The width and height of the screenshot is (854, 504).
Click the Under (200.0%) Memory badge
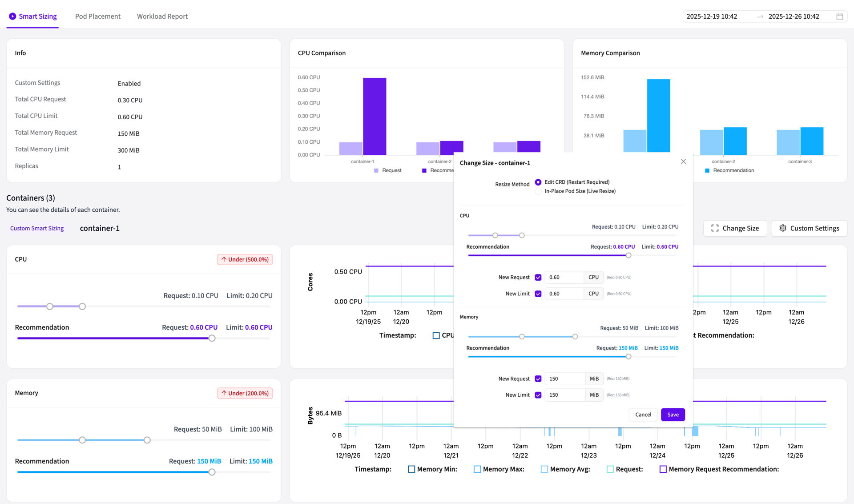(x=245, y=393)
